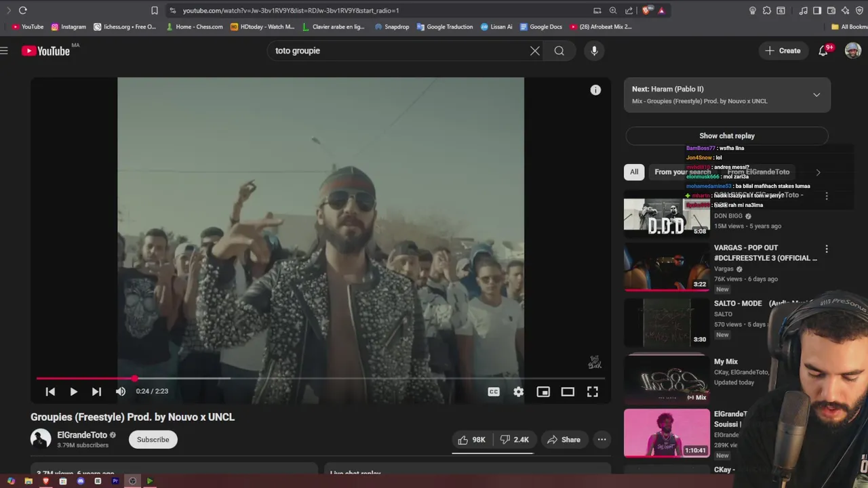The height and width of the screenshot is (488, 868).
Task: Open the Instagram bookmark
Action: pyautogui.click(x=68, y=27)
